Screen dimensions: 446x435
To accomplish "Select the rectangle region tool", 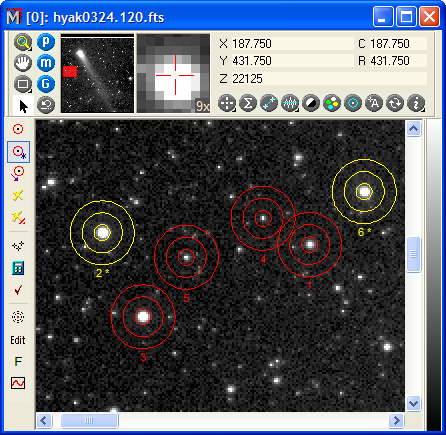I will coord(23,84).
